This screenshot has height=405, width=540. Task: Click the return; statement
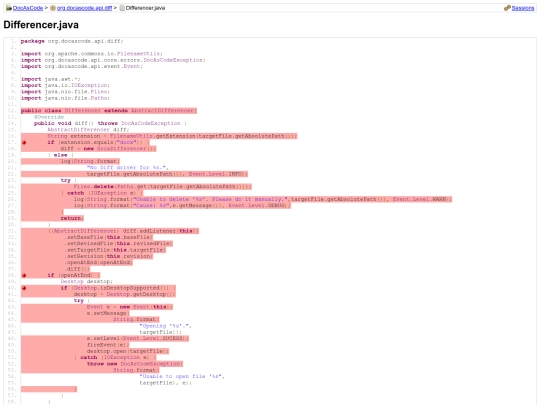click(72, 218)
